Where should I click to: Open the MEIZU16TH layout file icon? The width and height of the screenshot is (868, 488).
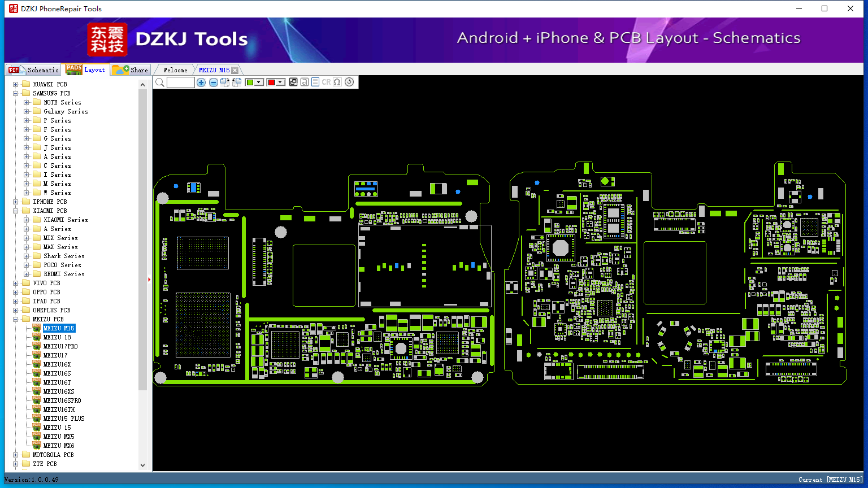pos(37,409)
